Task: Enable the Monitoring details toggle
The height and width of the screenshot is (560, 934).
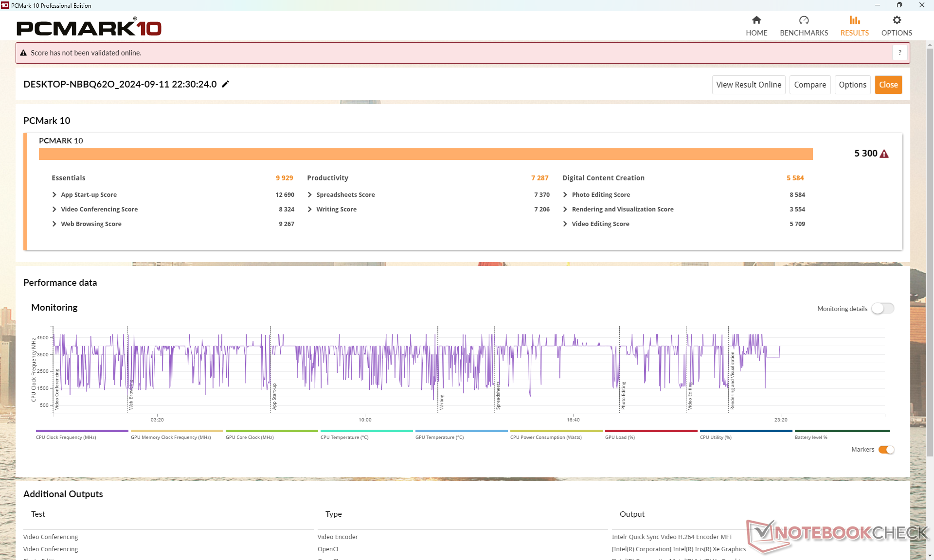Action: [882, 309]
